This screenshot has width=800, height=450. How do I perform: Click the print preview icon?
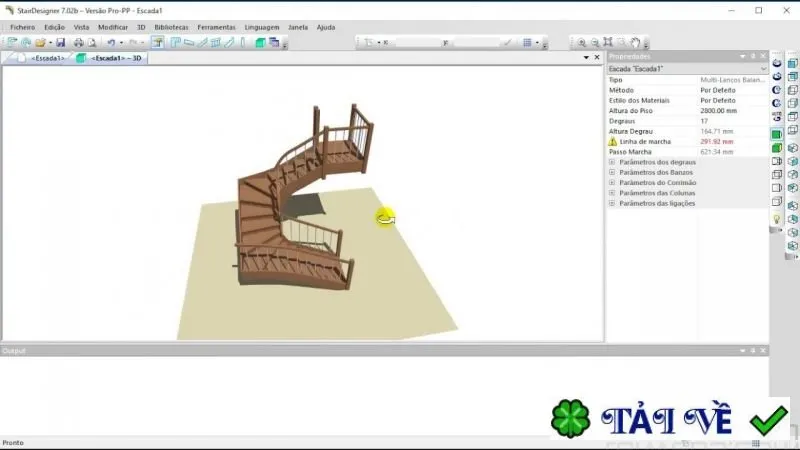point(92,42)
